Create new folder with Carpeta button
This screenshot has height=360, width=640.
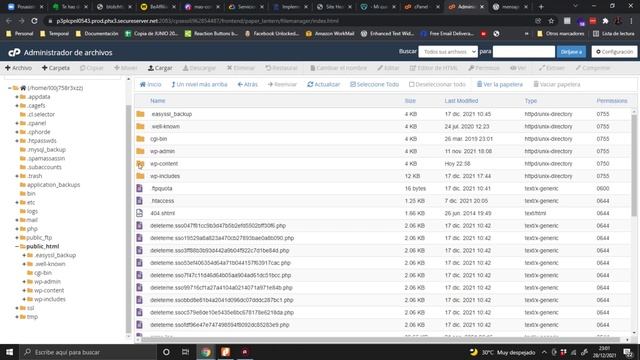point(56,68)
